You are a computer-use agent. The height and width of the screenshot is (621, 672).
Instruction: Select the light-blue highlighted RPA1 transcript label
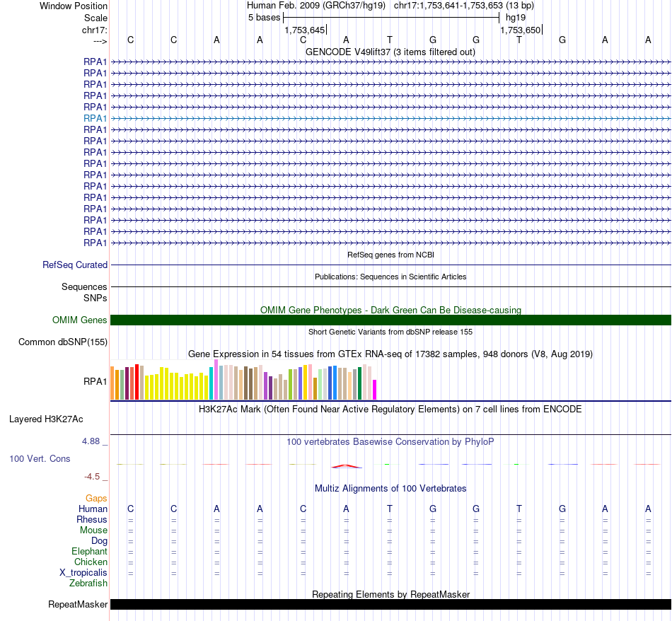pyautogui.click(x=95, y=118)
